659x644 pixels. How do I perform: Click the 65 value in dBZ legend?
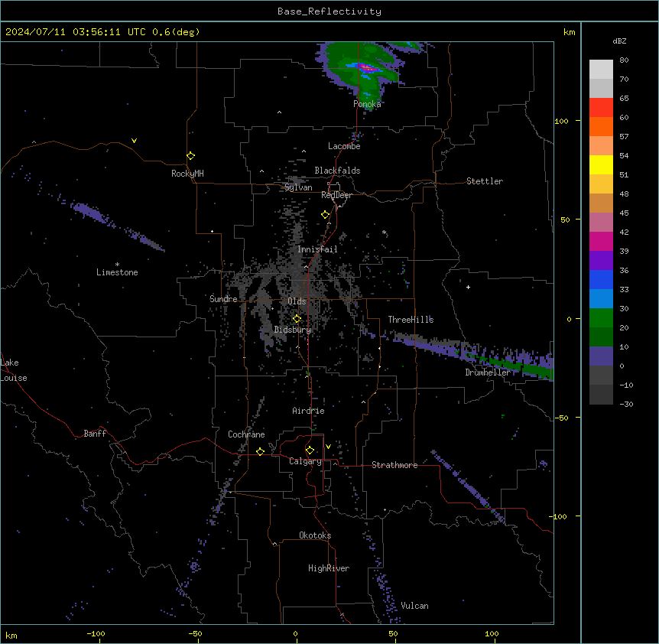[x=624, y=99]
